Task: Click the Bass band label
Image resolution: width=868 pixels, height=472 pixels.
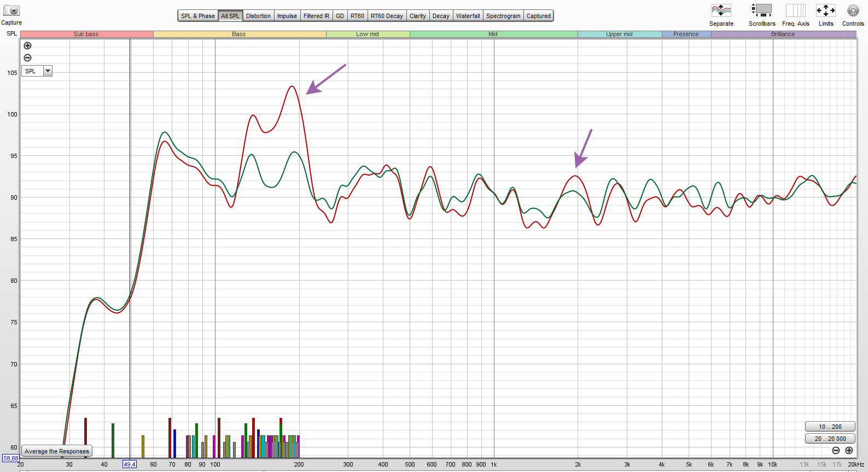Action: click(239, 34)
